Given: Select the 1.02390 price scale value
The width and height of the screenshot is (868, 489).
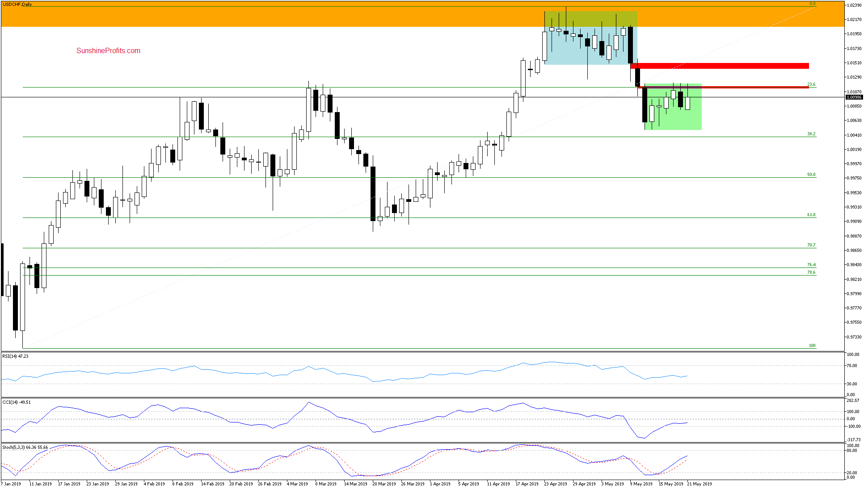Looking at the screenshot, I should point(854,5).
